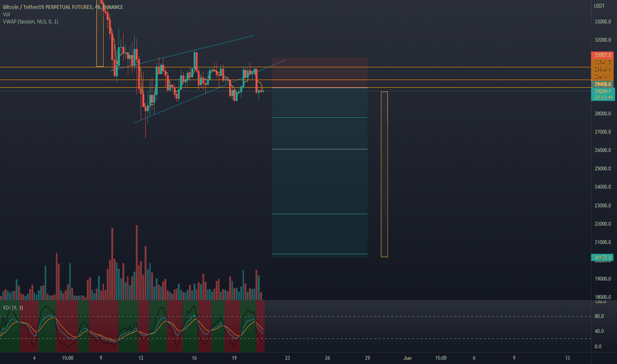Click the 0.0 value on KDJ scale
Image resolution: width=617 pixels, height=364 pixels.
598,347
